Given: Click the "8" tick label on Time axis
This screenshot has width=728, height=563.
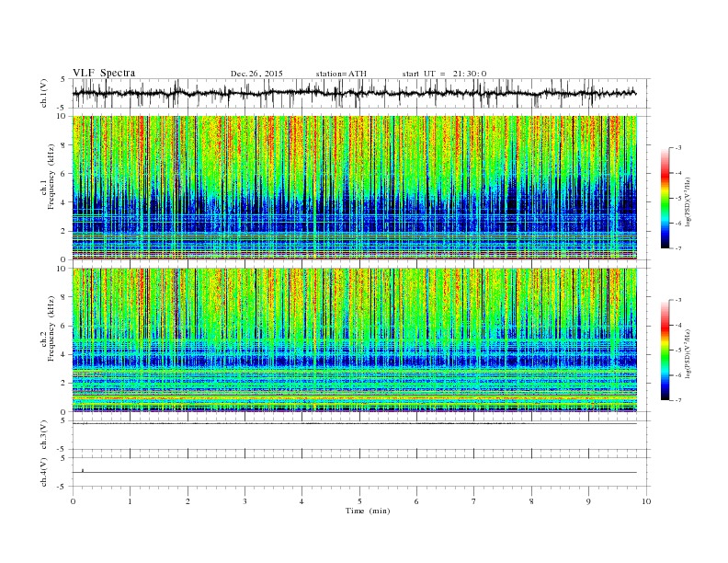Looking at the screenshot, I should pyautogui.click(x=531, y=501).
